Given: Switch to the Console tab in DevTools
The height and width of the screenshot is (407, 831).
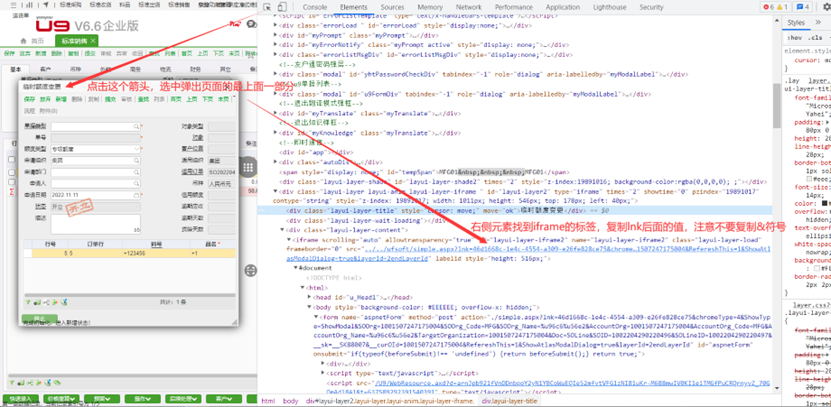Looking at the screenshot, I should point(315,6).
